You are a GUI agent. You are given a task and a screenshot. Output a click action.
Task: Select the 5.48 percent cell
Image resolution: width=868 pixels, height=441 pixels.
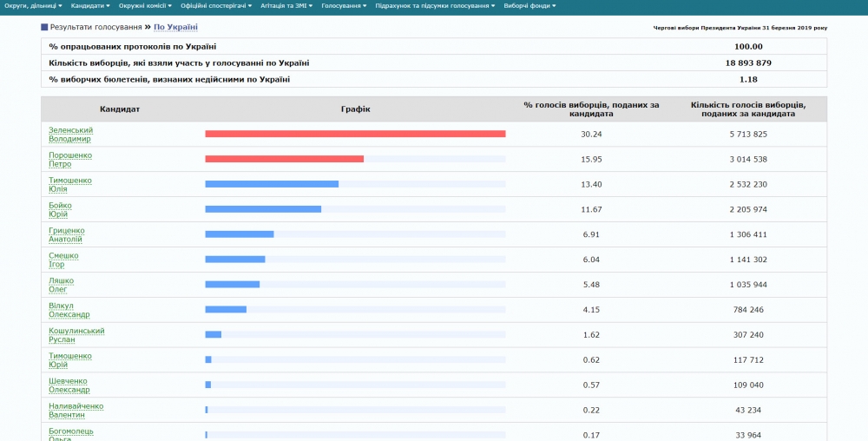click(x=591, y=285)
